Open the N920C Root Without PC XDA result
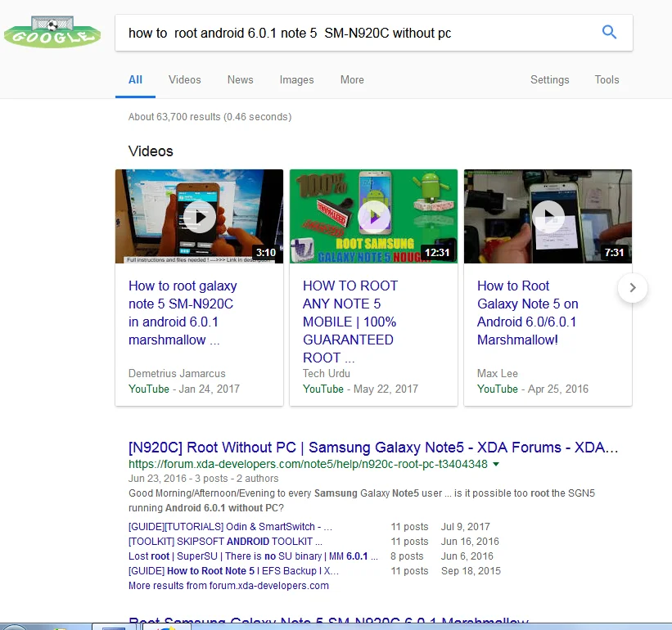This screenshot has height=630, width=672. click(372, 448)
